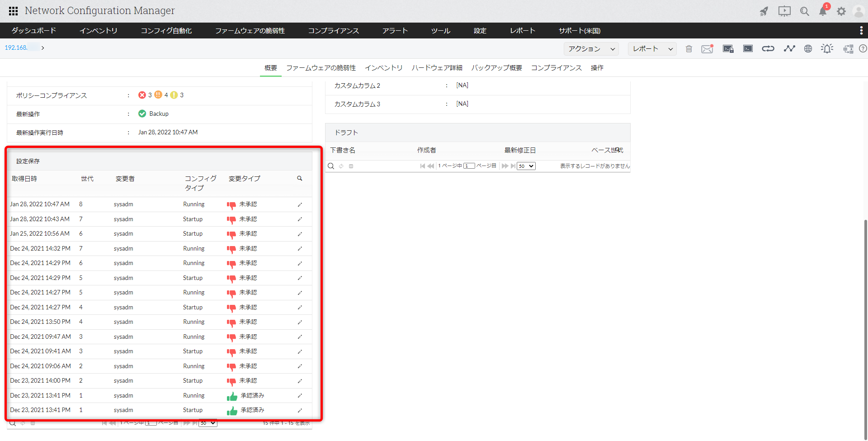Click the loop sync arrows icon
This screenshot has width=868, height=441.
click(x=768, y=49)
